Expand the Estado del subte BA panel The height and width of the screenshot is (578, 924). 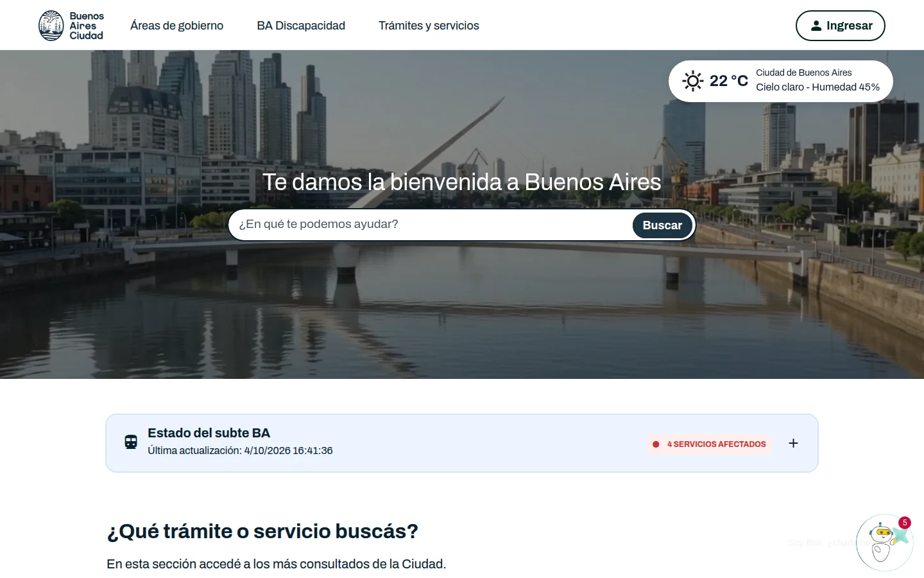pos(793,443)
